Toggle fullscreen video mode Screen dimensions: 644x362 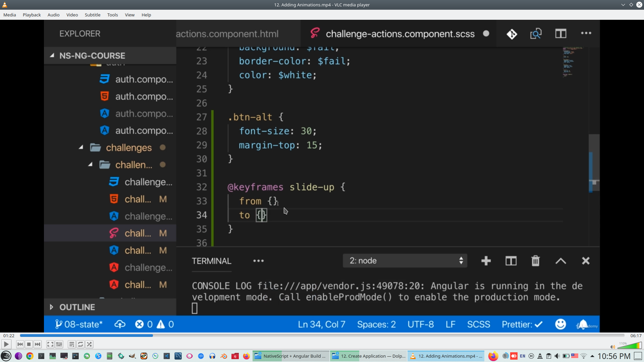[50, 344]
